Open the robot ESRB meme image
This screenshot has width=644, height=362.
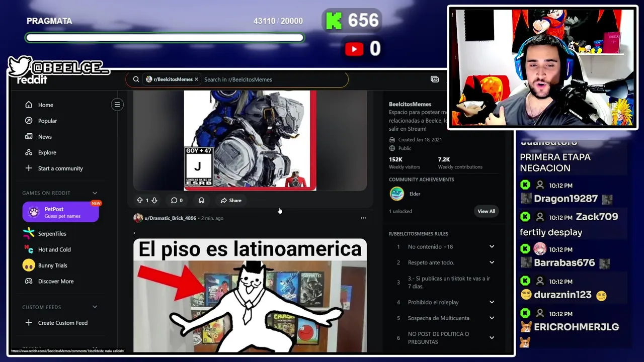tap(250, 140)
